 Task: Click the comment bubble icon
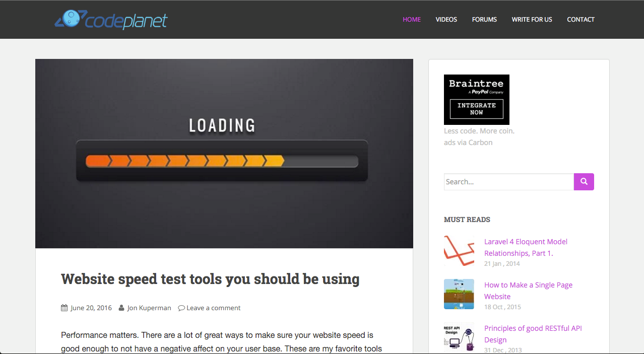tap(181, 308)
